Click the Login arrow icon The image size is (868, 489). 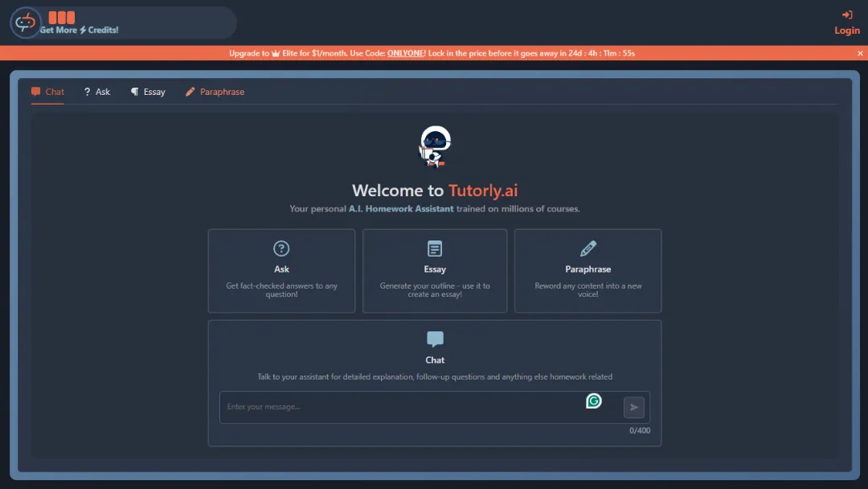pos(847,14)
